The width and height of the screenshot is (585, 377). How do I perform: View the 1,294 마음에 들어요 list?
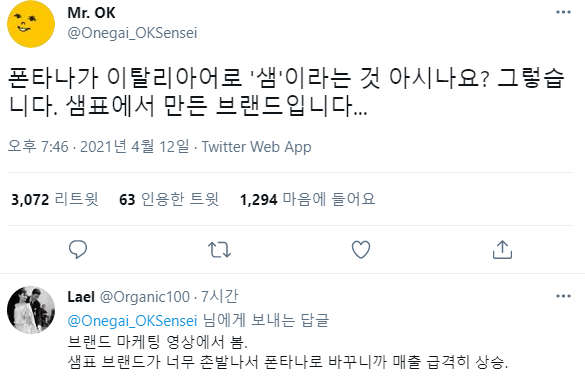(x=307, y=199)
